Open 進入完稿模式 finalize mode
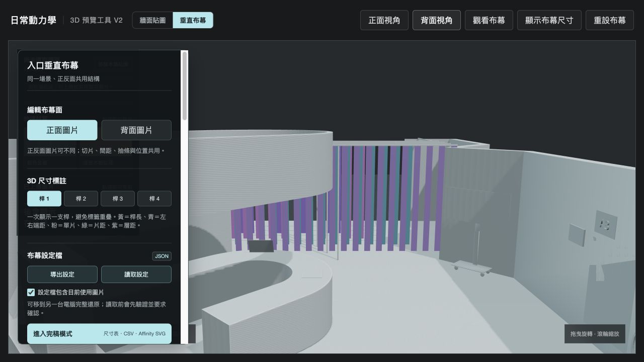 click(99, 334)
